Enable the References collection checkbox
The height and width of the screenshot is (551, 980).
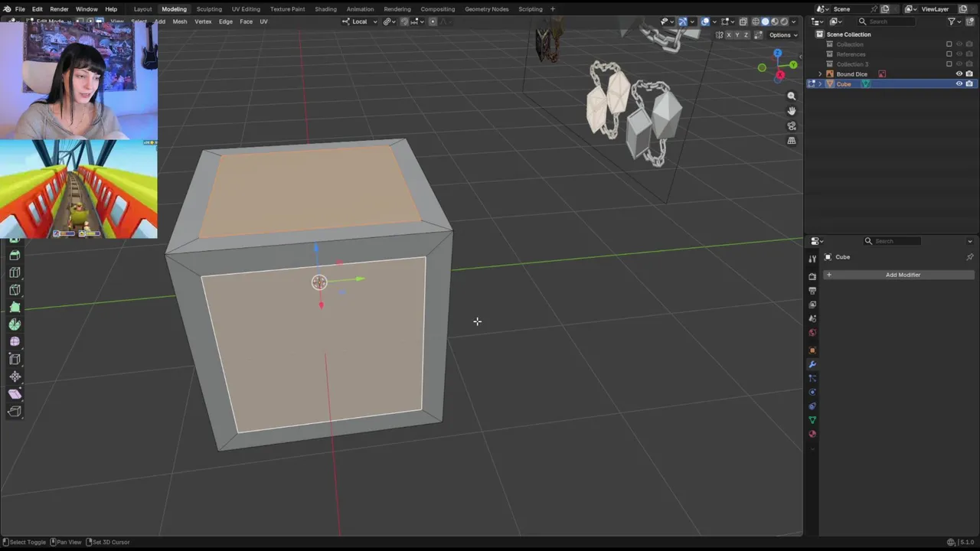point(949,54)
